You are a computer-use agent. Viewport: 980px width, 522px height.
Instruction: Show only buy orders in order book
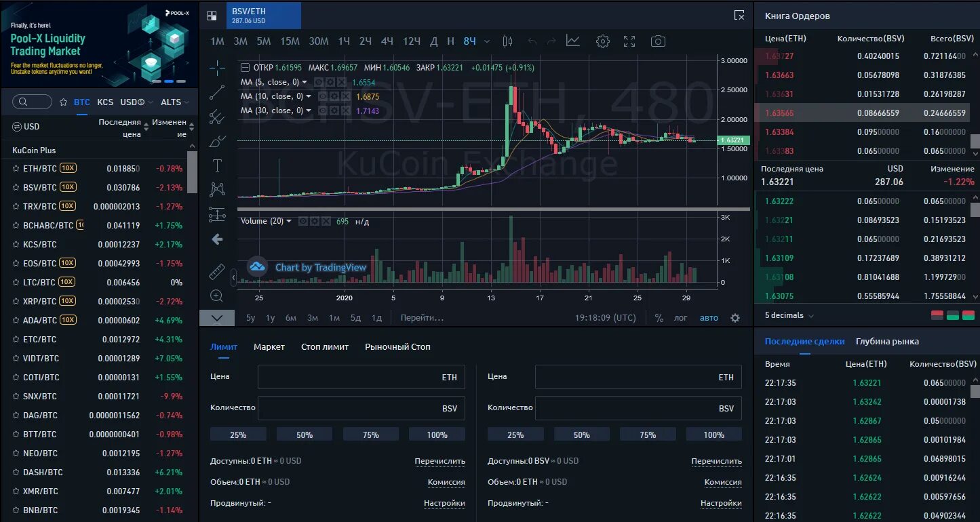tap(953, 315)
